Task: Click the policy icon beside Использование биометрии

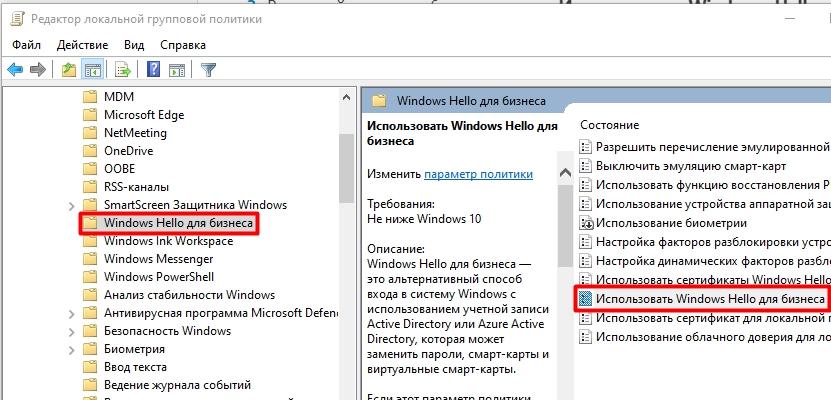Action: pyautogui.click(x=585, y=223)
